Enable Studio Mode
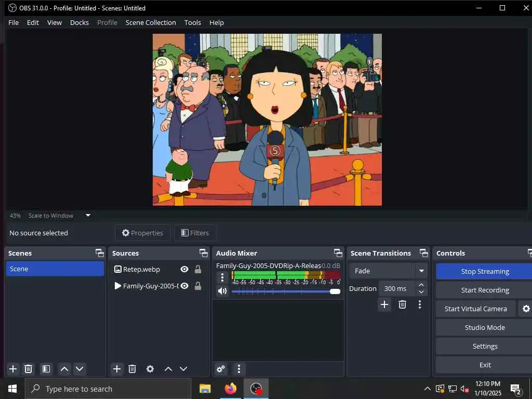Viewport: 532px width, 399px height. coord(485,327)
